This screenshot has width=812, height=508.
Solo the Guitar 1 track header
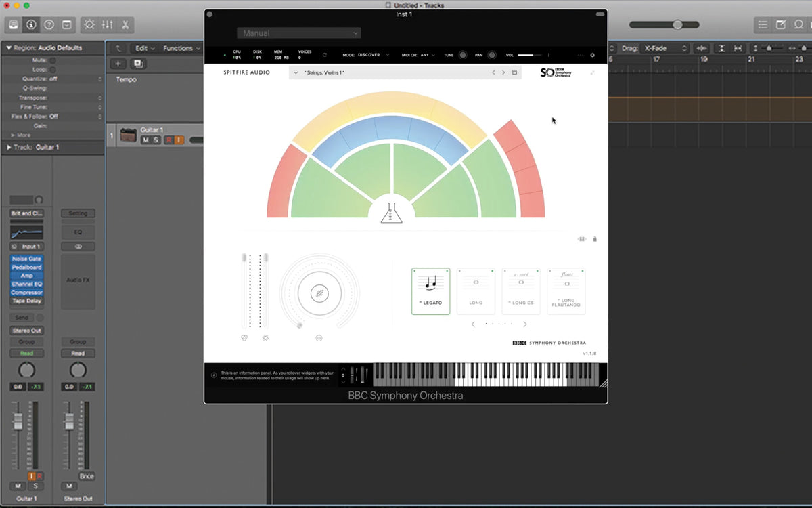pyautogui.click(x=156, y=140)
